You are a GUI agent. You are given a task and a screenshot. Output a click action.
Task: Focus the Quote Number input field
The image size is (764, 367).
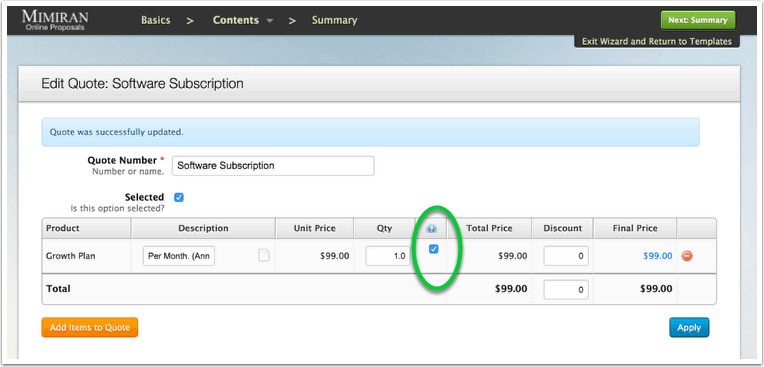click(x=273, y=166)
